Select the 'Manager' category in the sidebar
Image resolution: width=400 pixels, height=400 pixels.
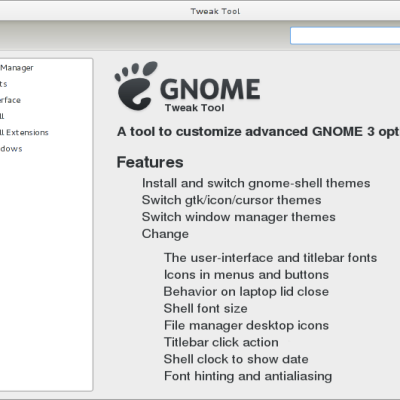coord(17,68)
